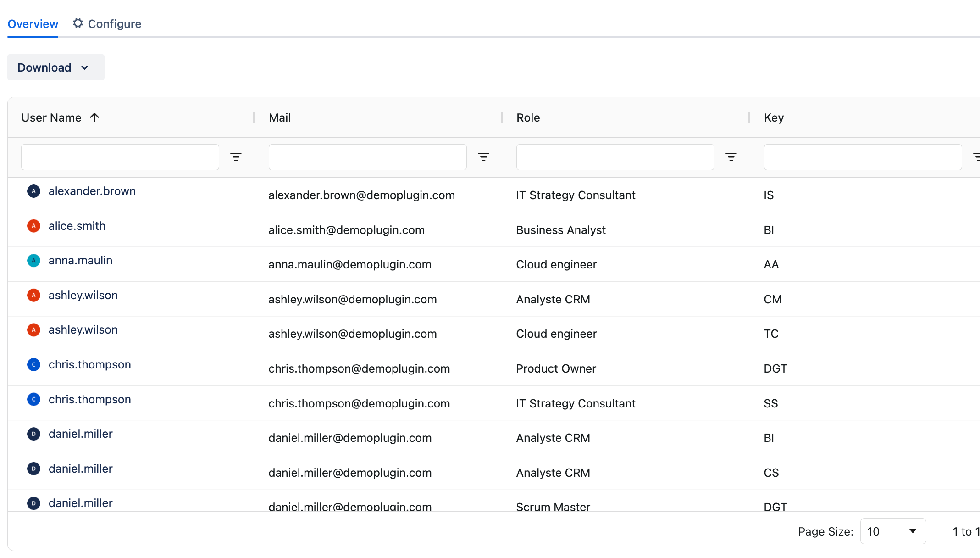Image resolution: width=980 pixels, height=558 pixels.
Task: Open the anna.maulin user link
Action: tap(80, 261)
